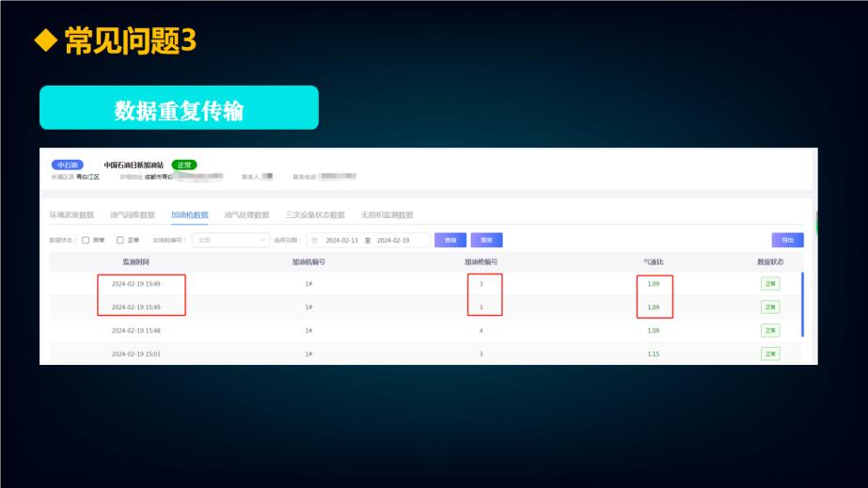Screen dimensions: 868x488
Task: Click the blue vertical table scrollbar
Action: (x=803, y=305)
